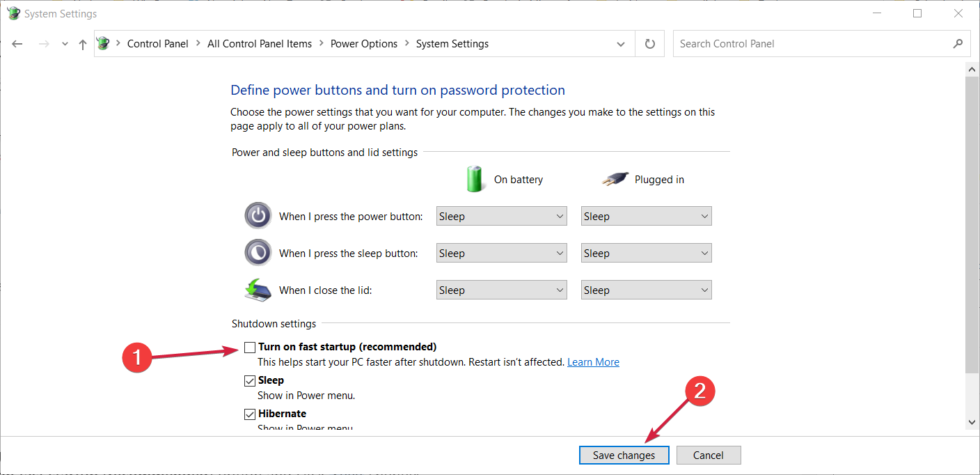Uncheck the Sleep checkbox

point(250,380)
